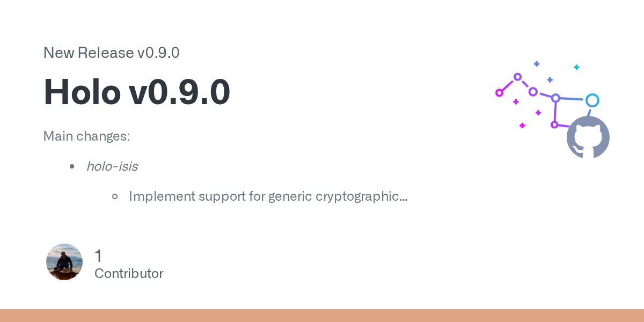Click the Contributor label
The height and width of the screenshot is (322, 644).
pyautogui.click(x=129, y=274)
